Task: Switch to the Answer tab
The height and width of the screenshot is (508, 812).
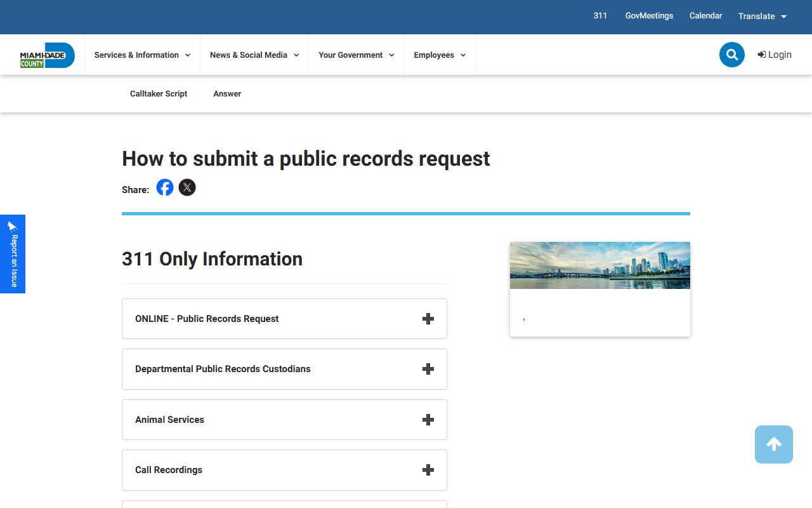Action: click(x=227, y=94)
